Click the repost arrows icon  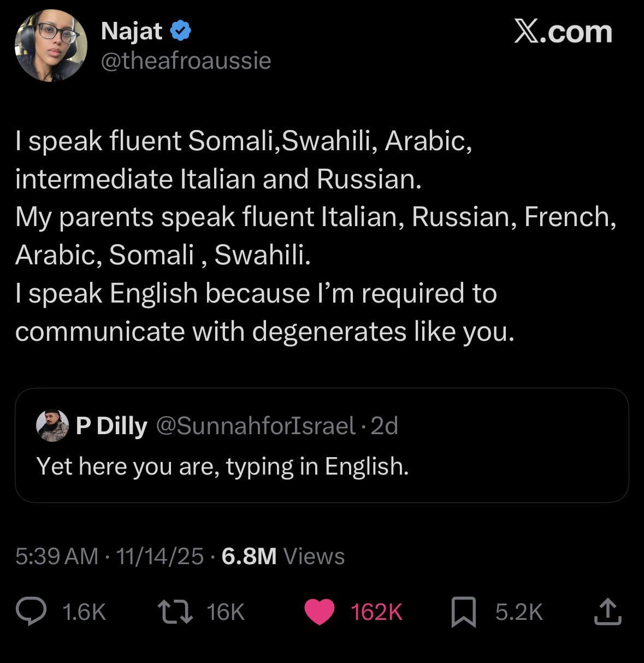pos(175,611)
